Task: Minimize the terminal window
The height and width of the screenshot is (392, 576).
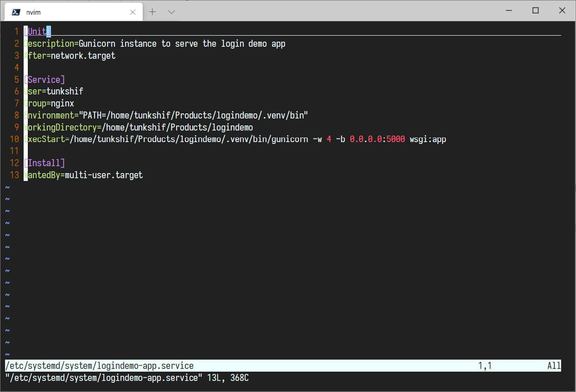Action: pyautogui.click(x=510, y=10)
